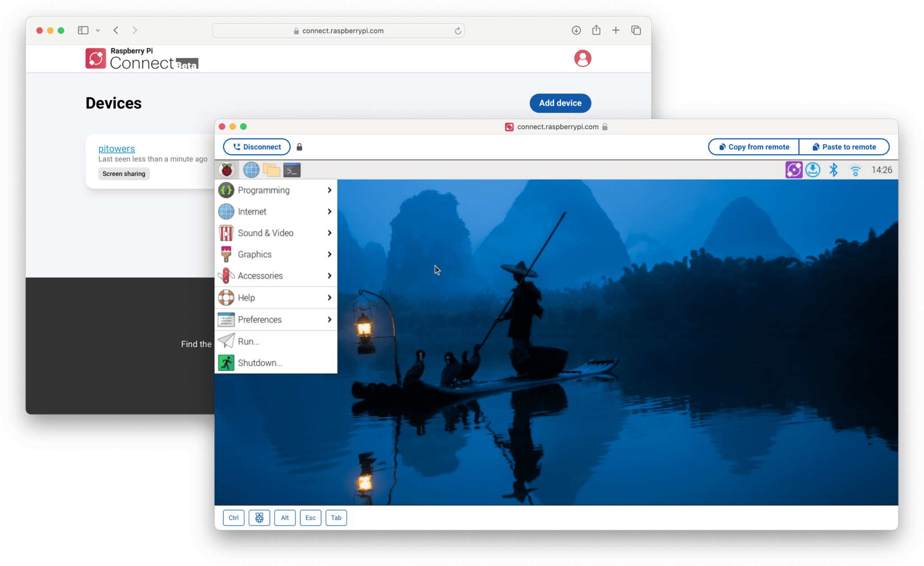
Task: Toggle the Alt modifier key button
Action: coord(285,518)
